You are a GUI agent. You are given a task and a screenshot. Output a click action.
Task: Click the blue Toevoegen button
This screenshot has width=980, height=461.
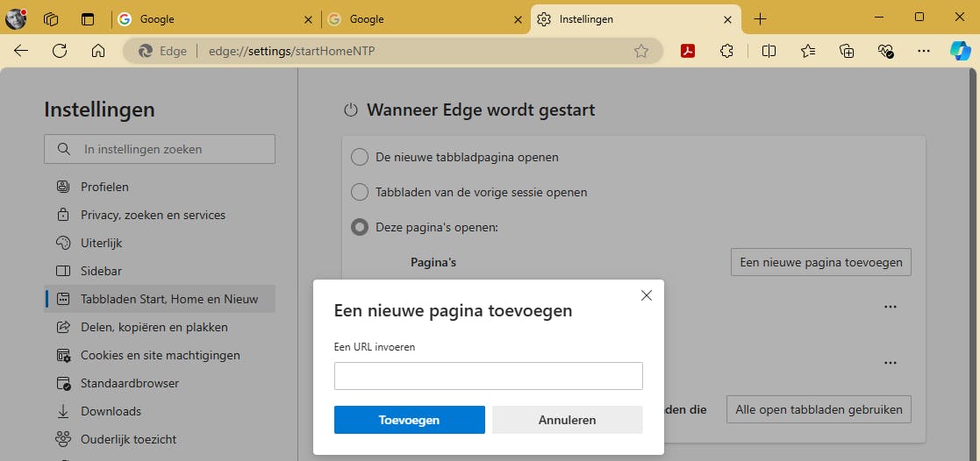[409, 420]
